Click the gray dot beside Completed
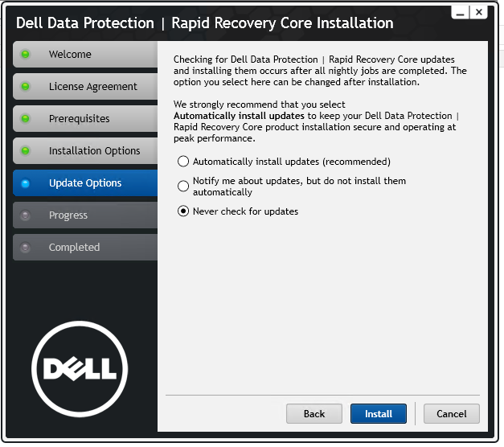 [x=25, y=248]
